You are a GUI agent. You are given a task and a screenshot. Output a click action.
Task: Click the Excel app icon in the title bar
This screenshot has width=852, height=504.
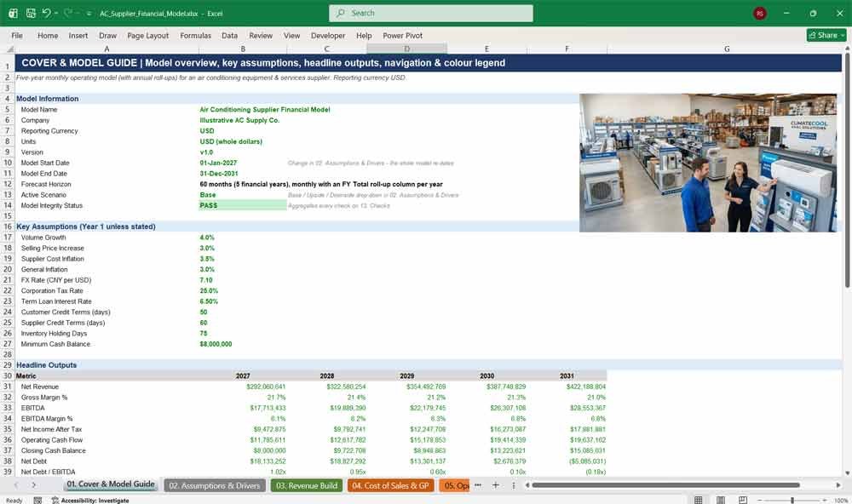[x=13, y=13]
